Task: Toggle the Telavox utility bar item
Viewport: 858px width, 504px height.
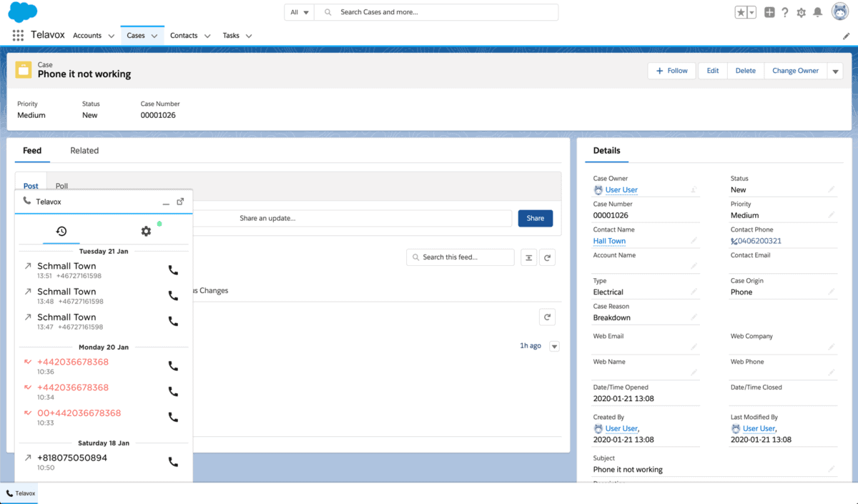Action: (x=19, y=493)
